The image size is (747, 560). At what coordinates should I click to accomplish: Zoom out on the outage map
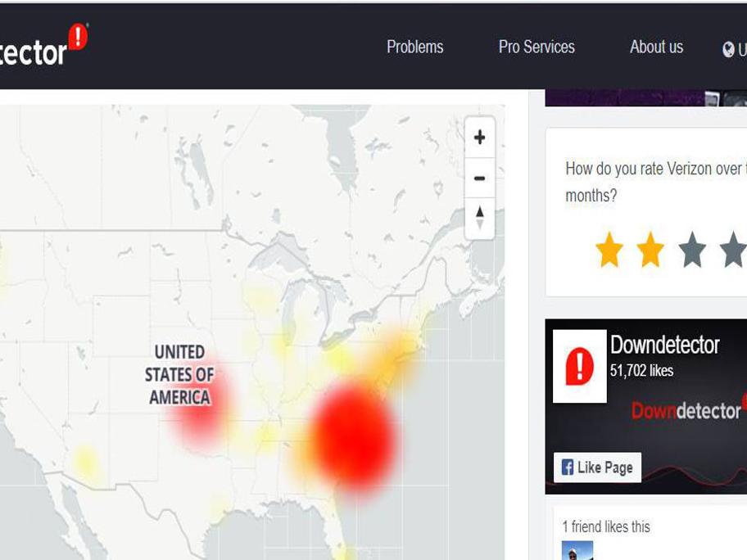pyautogui.click(x=480, y=178)
